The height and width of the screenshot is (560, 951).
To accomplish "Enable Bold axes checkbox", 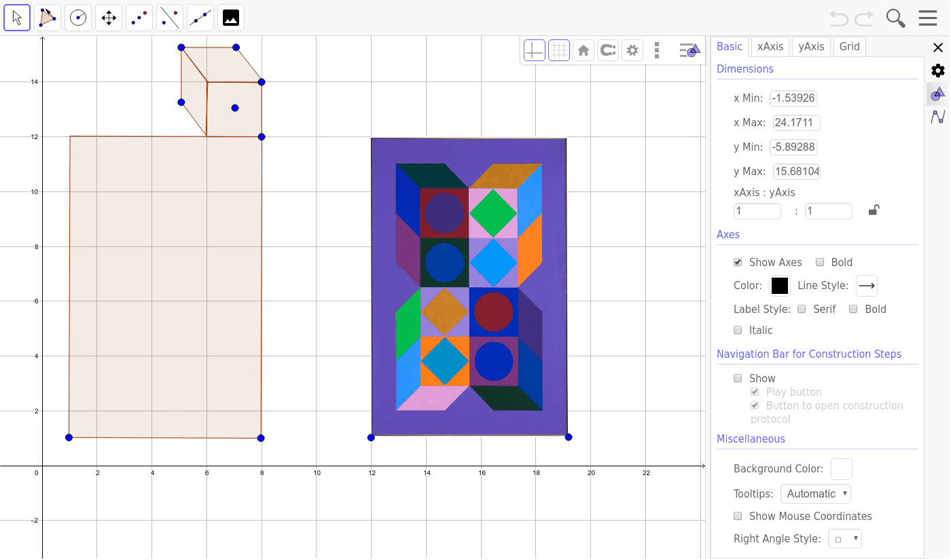I will [x=820, y=262].
